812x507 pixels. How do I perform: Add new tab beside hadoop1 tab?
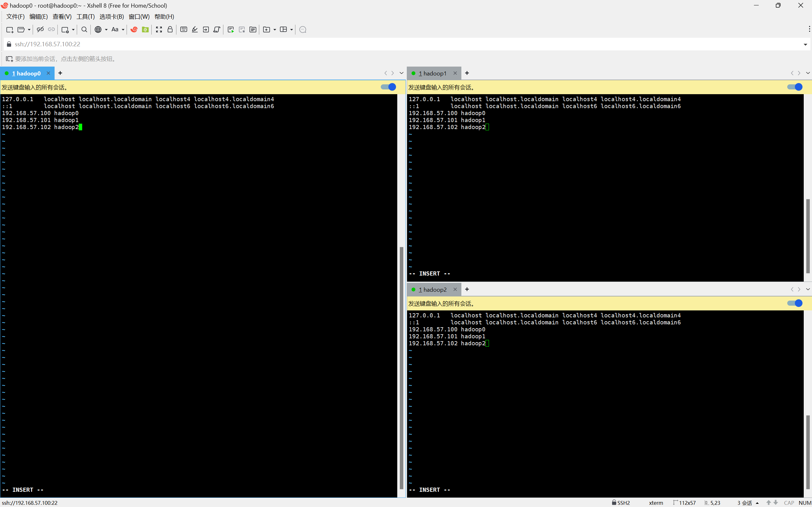pyautogui.click(x=467, y=73)
